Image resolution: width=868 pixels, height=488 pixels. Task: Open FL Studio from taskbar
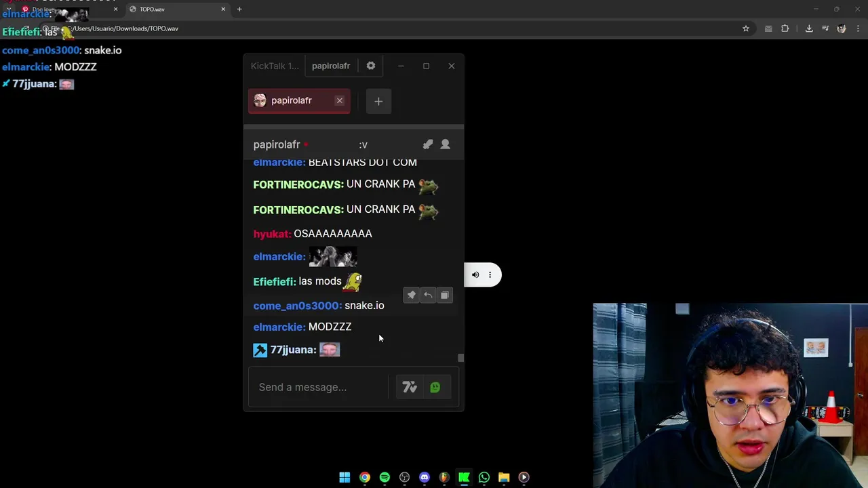pos(444,477)
